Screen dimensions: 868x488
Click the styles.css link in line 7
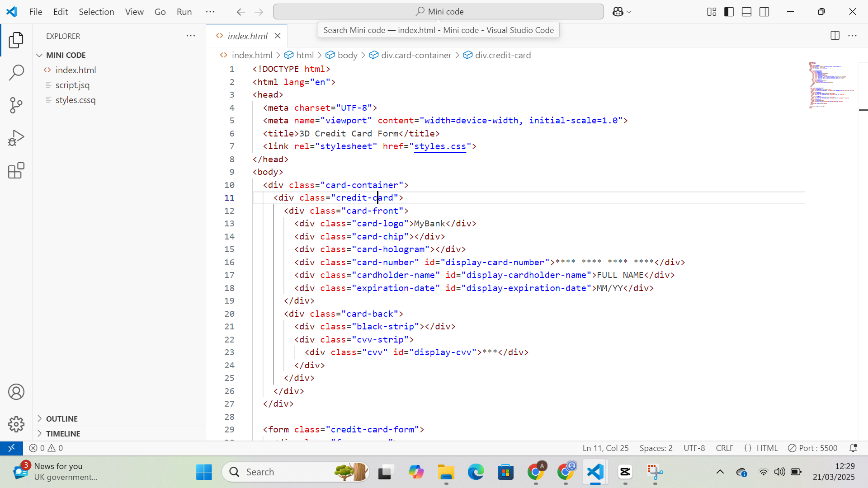click(440, 146)
